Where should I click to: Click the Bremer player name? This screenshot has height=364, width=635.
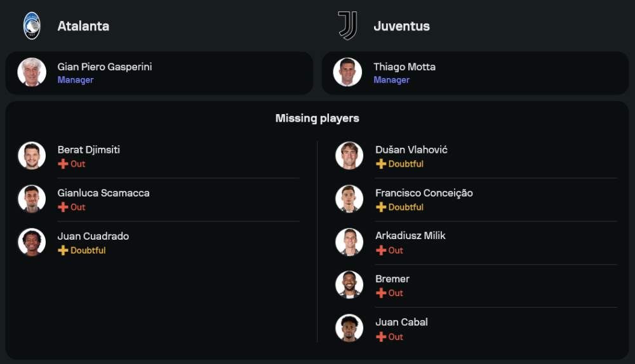point(392,279)
